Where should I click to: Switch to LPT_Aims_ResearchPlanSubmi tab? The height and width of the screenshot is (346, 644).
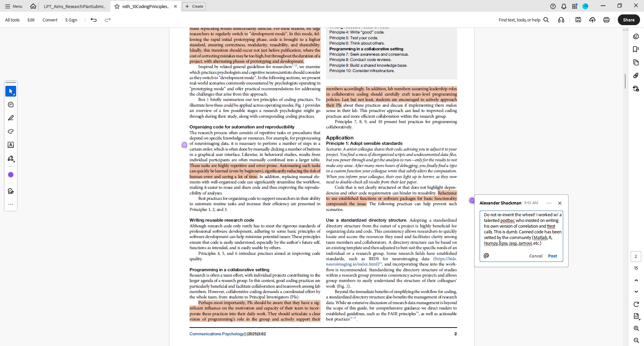pyautogui.click(x=74, y=6)
